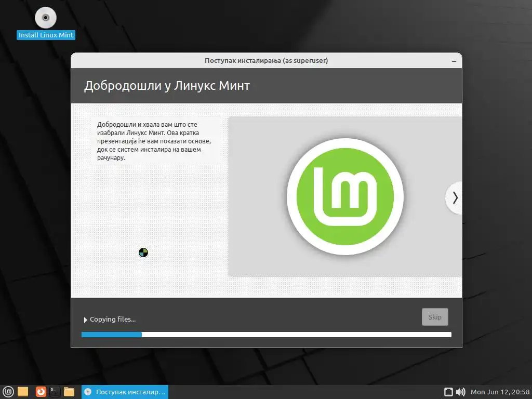Select the installer task in taskbar
This screenshot has height=399, width=532.
coord(125,392)
